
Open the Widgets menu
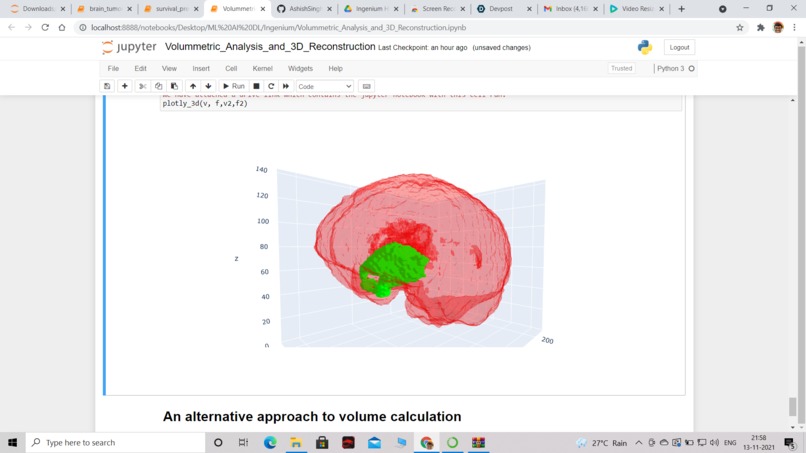[x=300, y=68]
